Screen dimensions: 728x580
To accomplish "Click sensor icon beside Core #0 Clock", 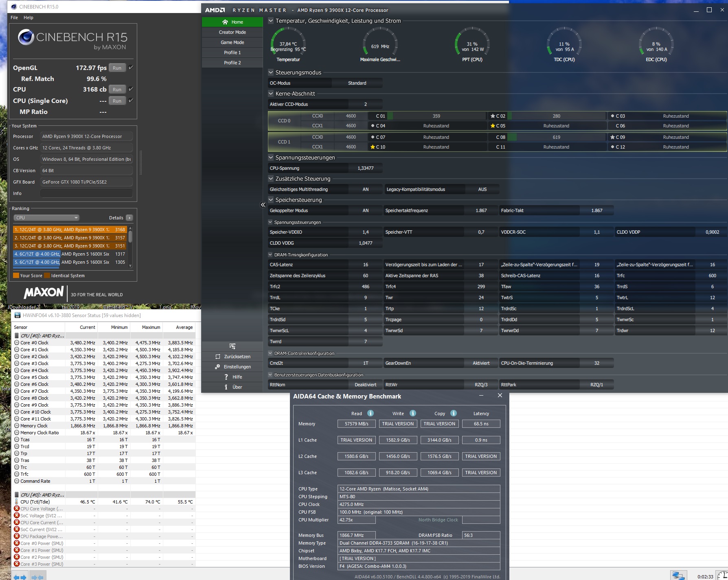I will [17, 343].
